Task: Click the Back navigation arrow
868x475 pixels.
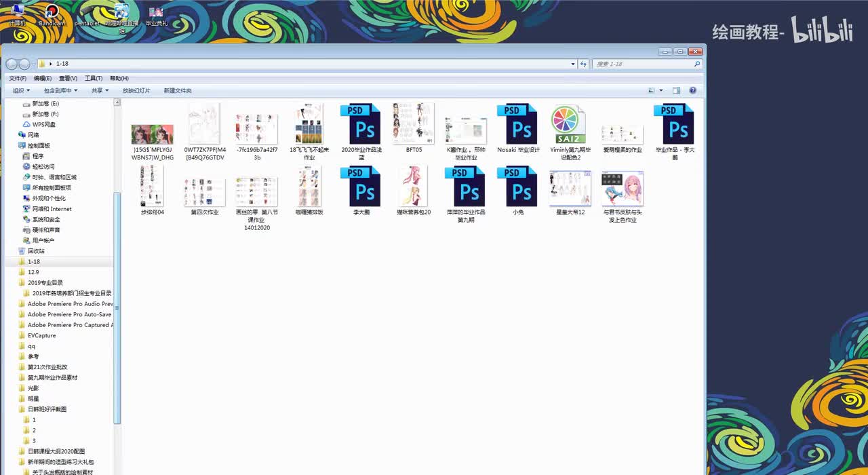Action: pos(12,64)
